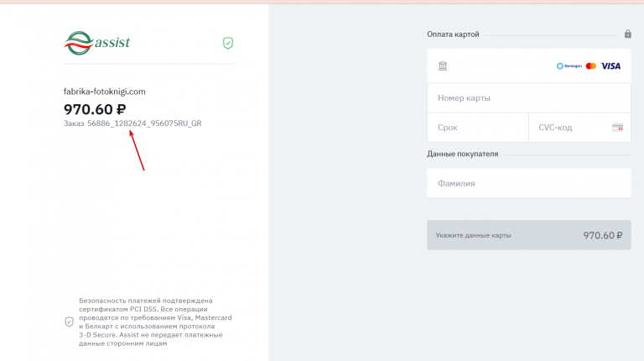The image size is (644, 361).
Task: Click the Данные покупателя section heading
Action: (463, 154)
